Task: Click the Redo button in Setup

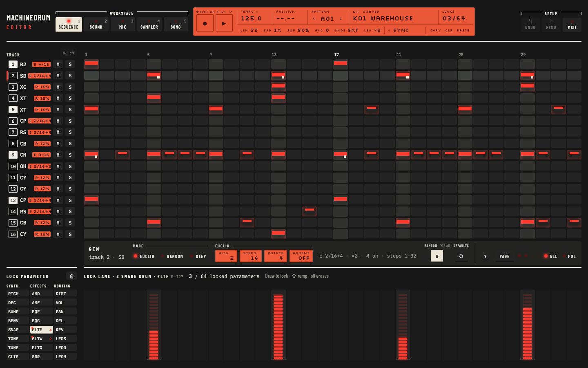Action: pos(551,25)
